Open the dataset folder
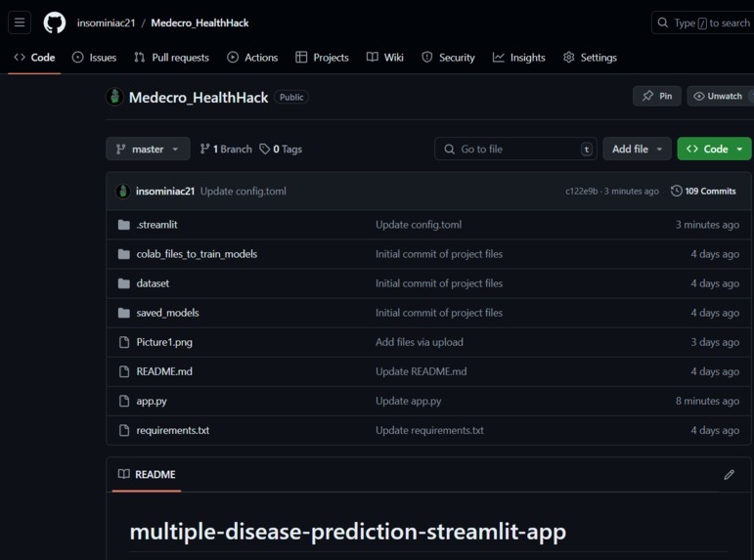754x560 pixels. tap(153, 283)
